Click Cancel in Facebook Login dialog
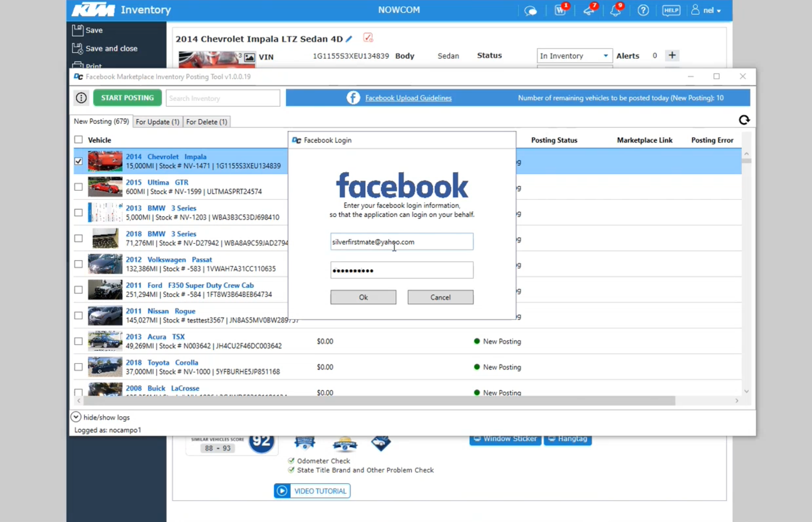 click(441, 297)
